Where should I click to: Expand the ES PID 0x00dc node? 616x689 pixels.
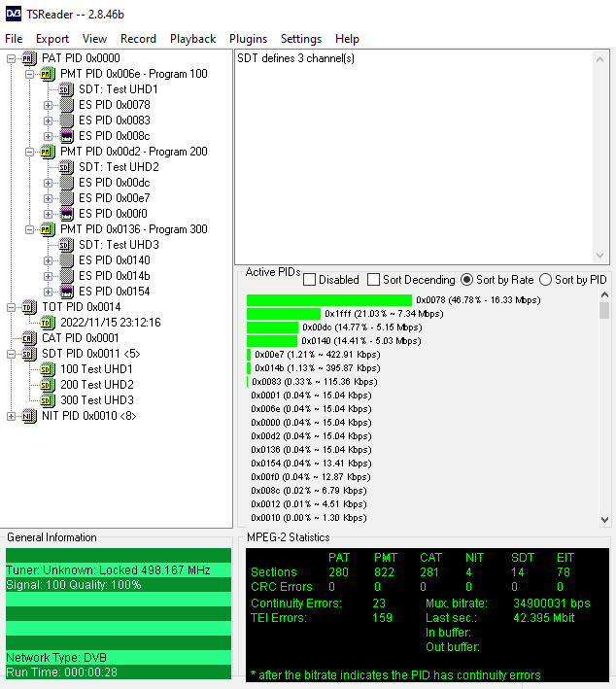(x=48, y=183)
